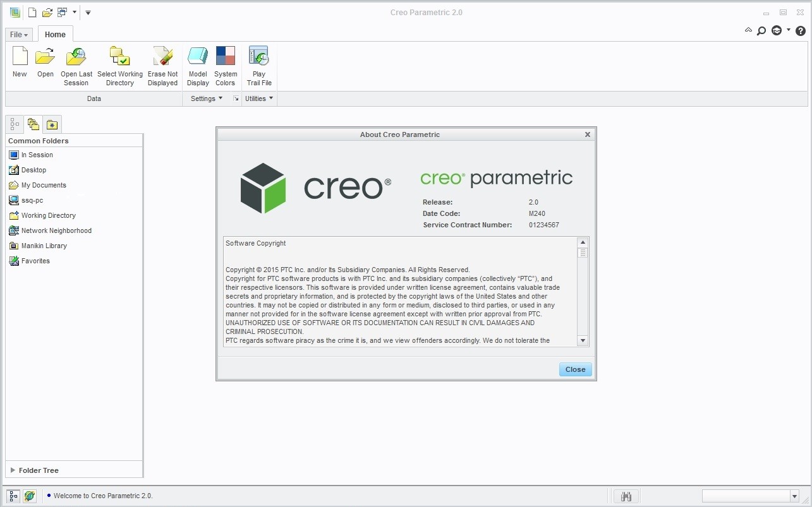812x507 pixels.
Task: Open Windows switcher dropdown arrow
Action: 75,12
